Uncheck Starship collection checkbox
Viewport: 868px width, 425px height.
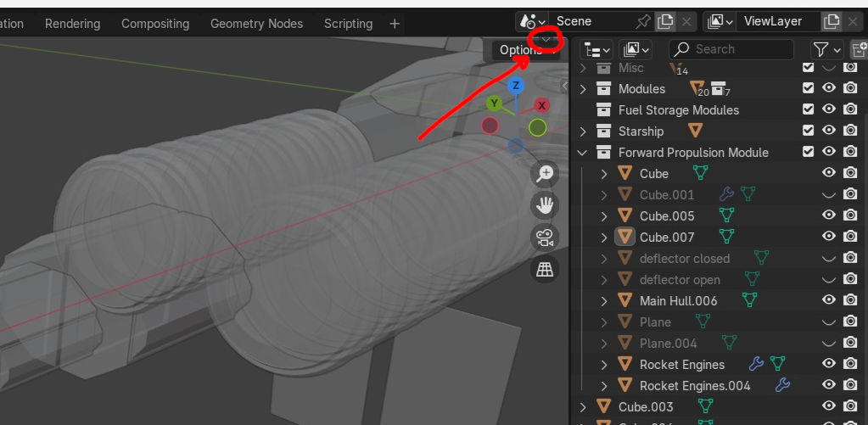click(x=809, y=130)
